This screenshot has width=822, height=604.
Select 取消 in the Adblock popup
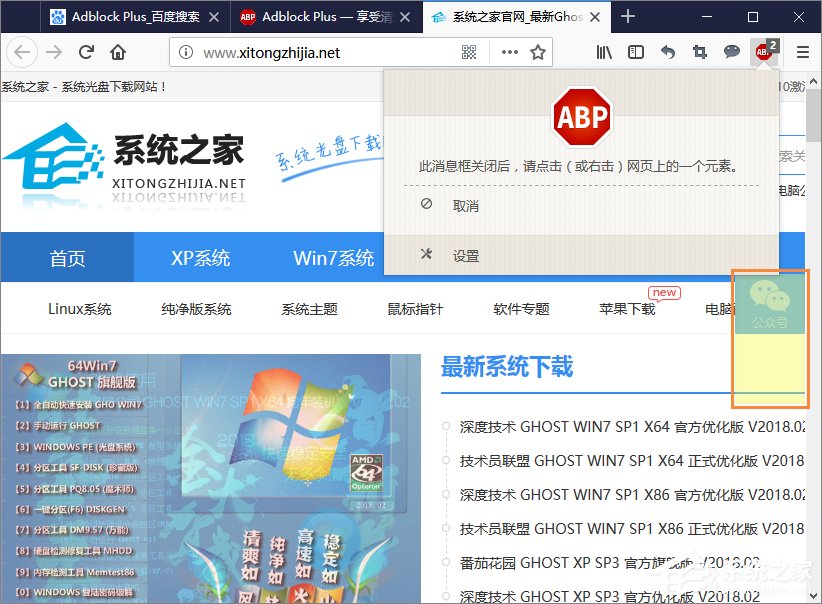click(466, 205)
